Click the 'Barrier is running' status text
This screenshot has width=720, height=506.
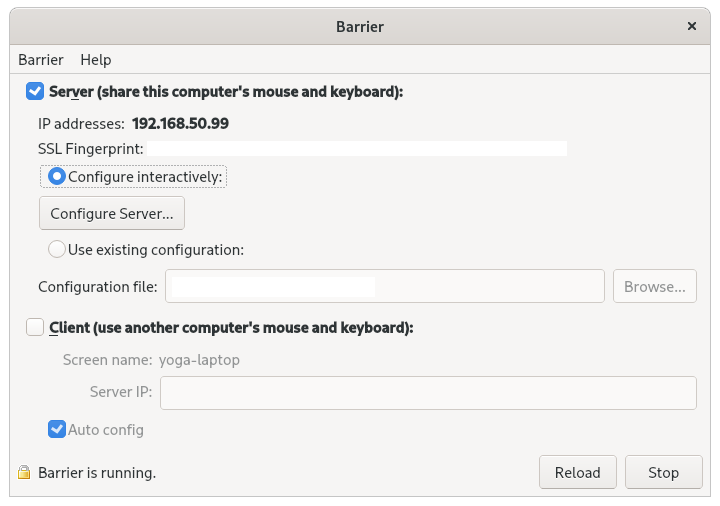[97, 473]
